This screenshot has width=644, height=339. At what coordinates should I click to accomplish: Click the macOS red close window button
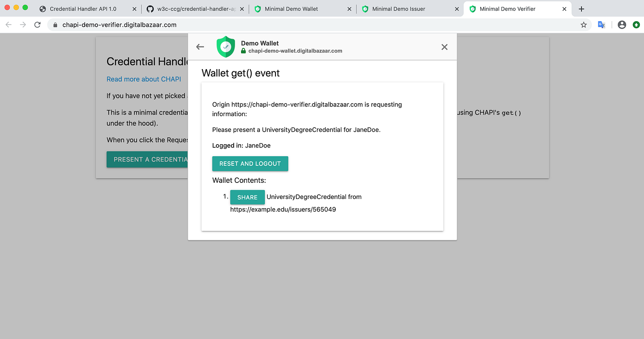coord(7,7)
